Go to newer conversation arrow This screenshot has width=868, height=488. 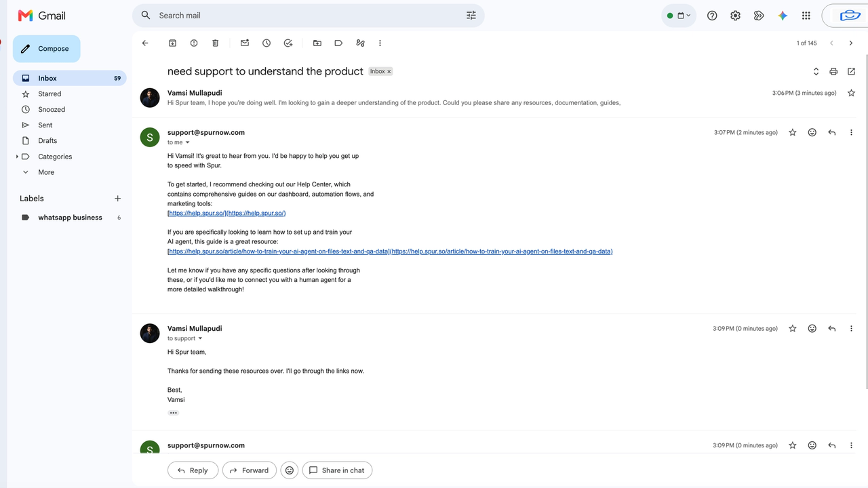(831, 43)
